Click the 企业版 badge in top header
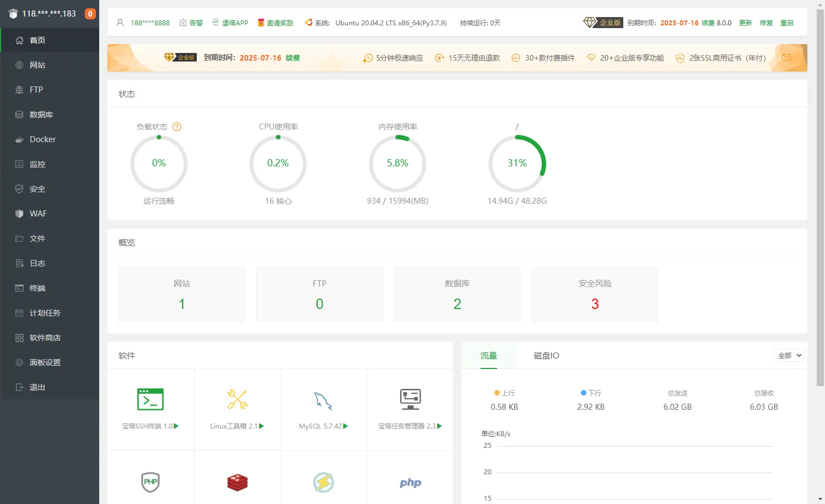Viewport: 825px width, 504px height. (602, 23)
